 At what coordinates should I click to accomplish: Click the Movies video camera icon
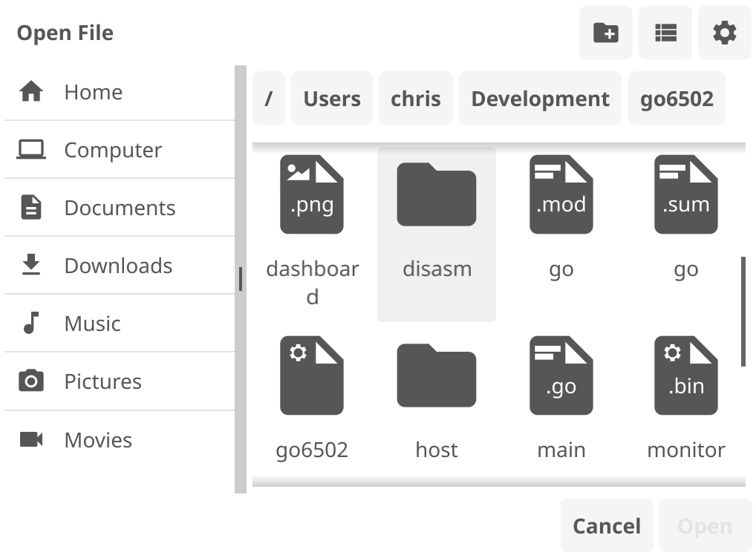(x=31, y=439)
